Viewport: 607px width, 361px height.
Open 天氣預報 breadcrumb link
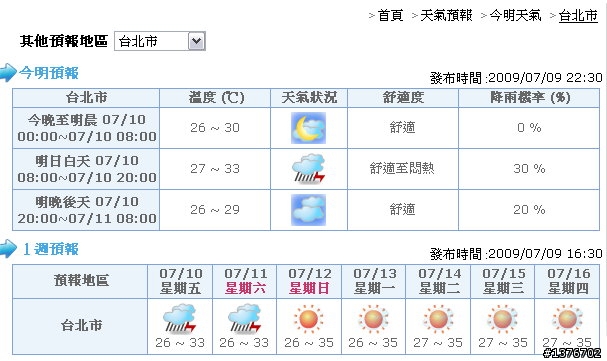tap(446, 15)
